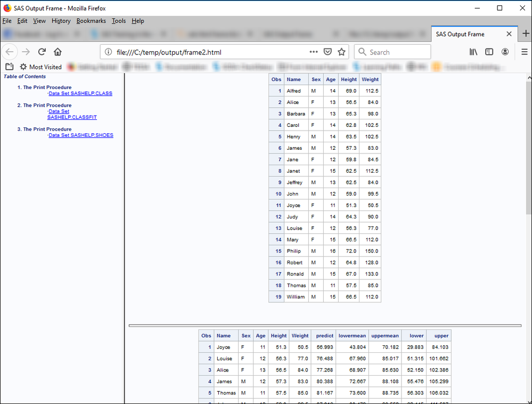Click the 'Philip' name cell

point(296,251)
